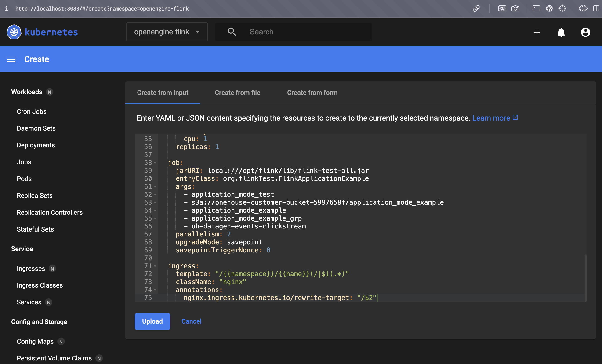Open Daemon Sets in sidebar
This screenshot has width=602, height=364.
(x=36, y=128)
